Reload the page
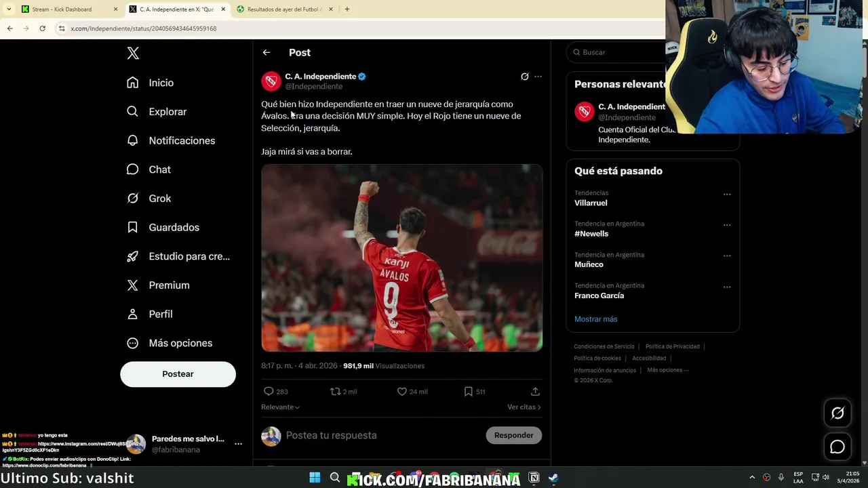This screenshot has width=868, height=488. coord(42,28)
